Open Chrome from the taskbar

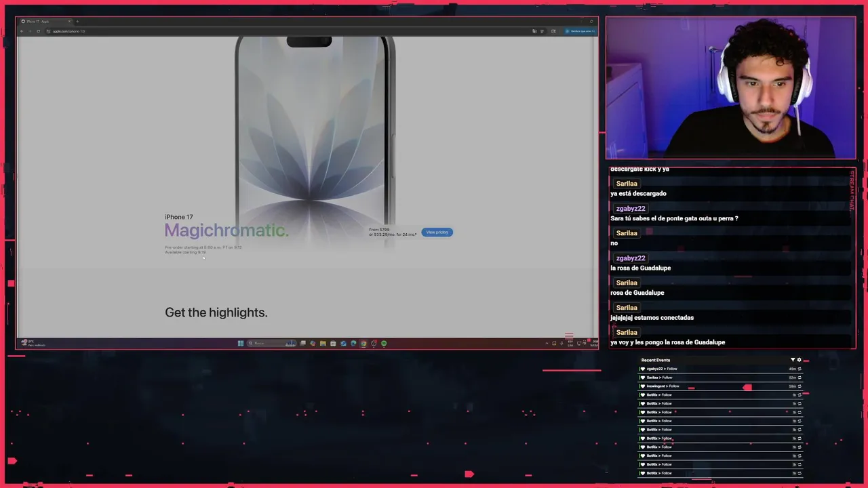tap(363, 343)
